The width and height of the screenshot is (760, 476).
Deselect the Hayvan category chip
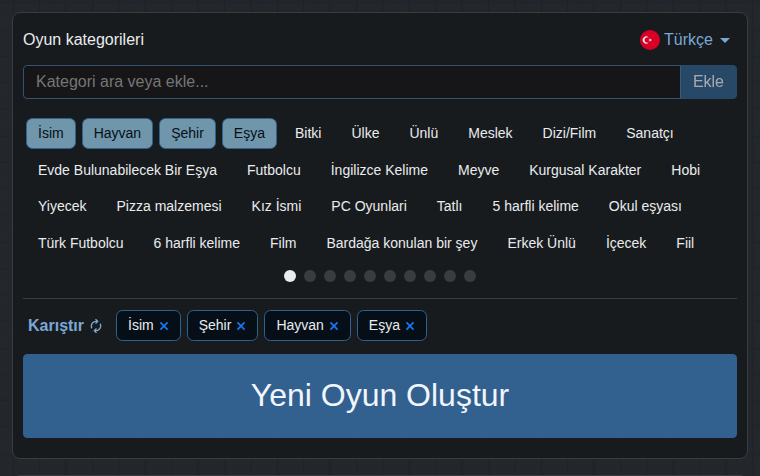[x=117, y=133]
